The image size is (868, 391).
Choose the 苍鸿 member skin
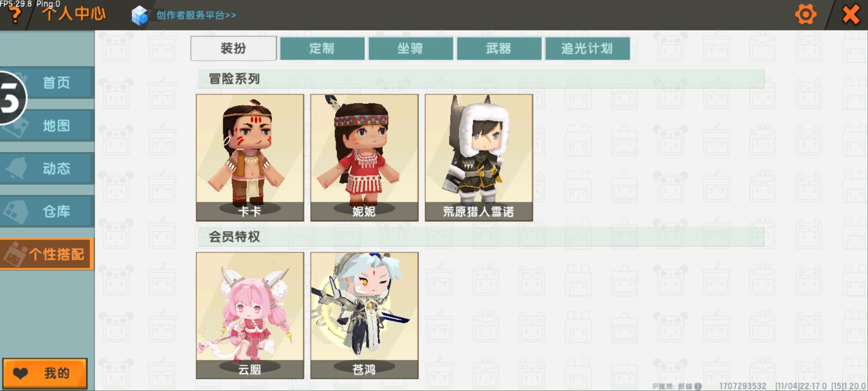(x=364, y=315)
